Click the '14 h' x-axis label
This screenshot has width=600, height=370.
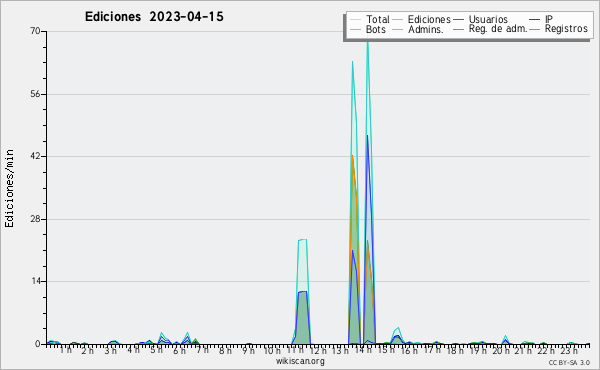(x=364, y=350)
